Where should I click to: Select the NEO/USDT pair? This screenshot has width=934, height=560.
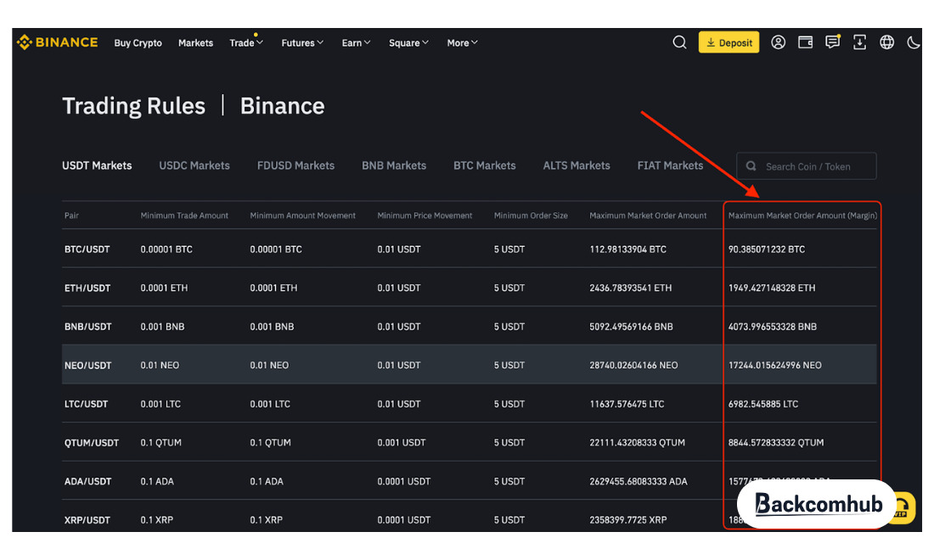[x=88, y=366]
